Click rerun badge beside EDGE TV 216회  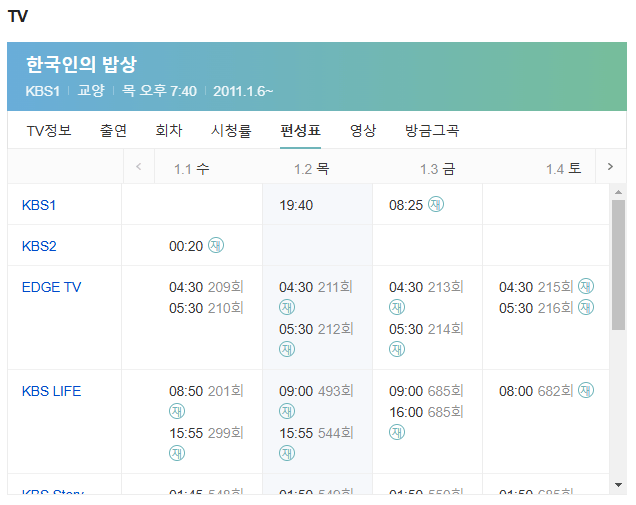[586, 307]
